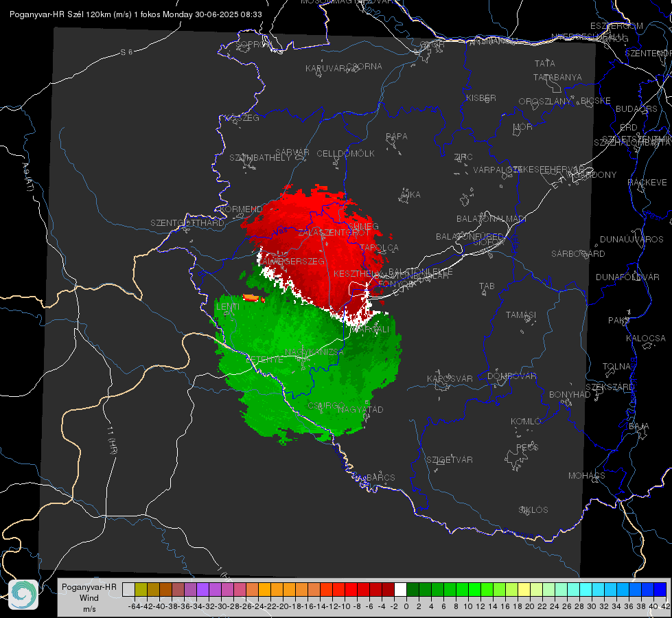
Task: Click the NAGYATAD city label
Action: [x=360, y=409]
